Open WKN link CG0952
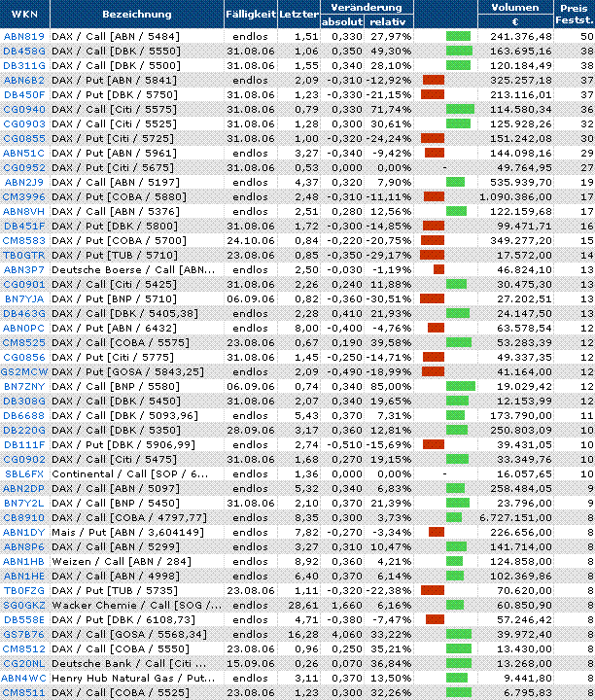This screenshot has width=595, height=700. (24, 168)
